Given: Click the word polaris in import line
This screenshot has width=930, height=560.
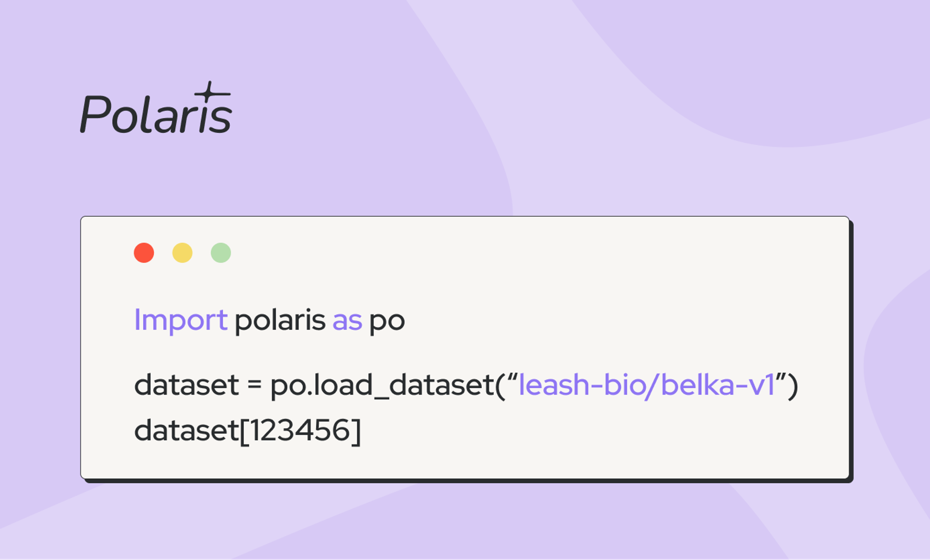Looking at the screenshot, I should click(x=279, y=320).
